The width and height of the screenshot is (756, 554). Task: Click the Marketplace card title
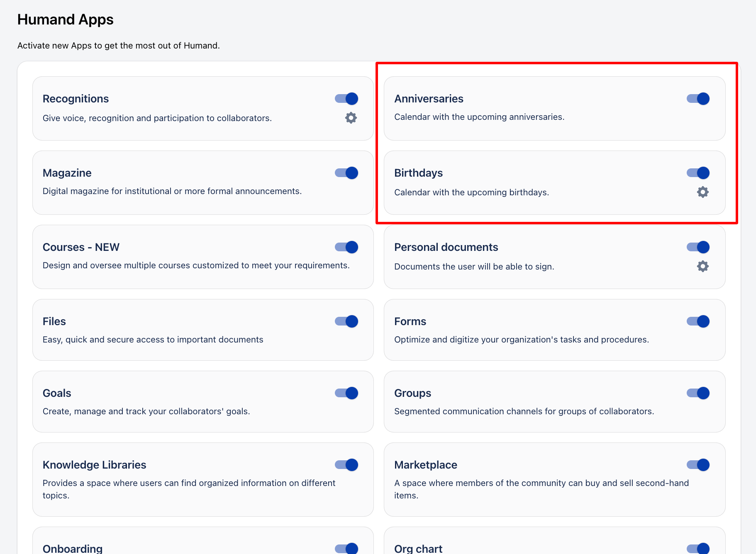pyautogui.click(x=426, y=465)
